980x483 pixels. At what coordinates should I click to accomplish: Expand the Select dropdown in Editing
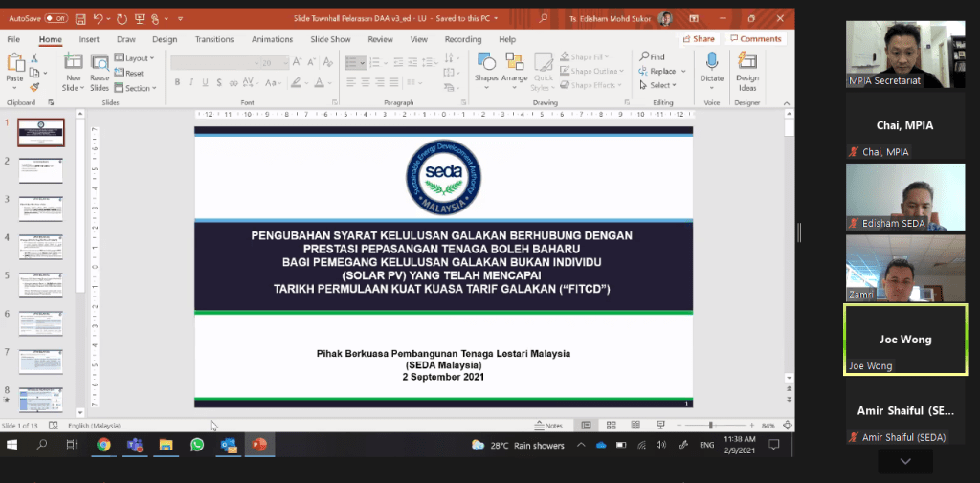(660, 85)
